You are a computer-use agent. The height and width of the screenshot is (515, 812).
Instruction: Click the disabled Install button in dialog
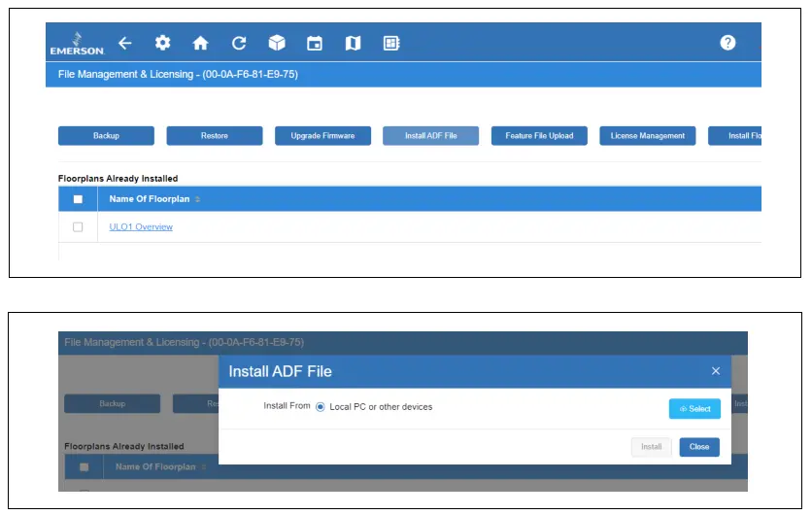pos(651,447)
